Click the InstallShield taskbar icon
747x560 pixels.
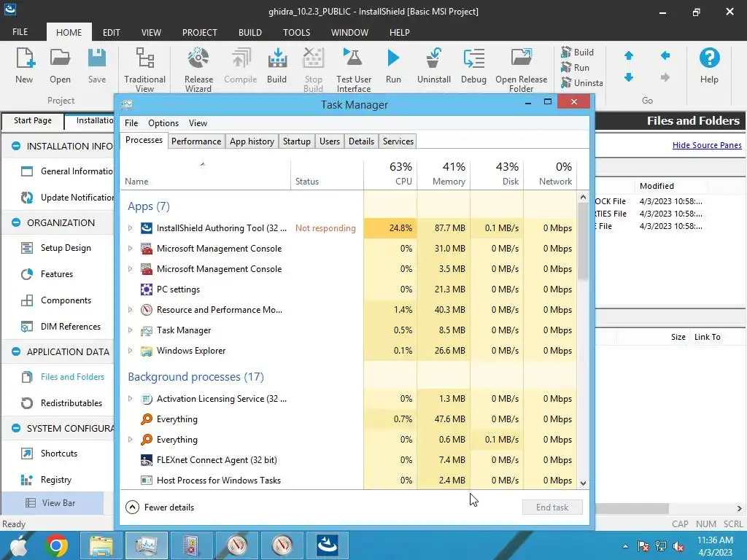click(x=328, y=545)
